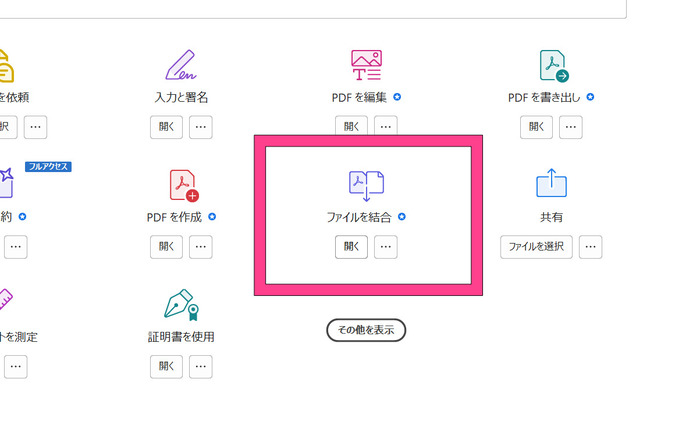700x436 pixels.
Task: Open more options for PDF を書き出し
Action: pyautogui.click(x=571, y=127)
